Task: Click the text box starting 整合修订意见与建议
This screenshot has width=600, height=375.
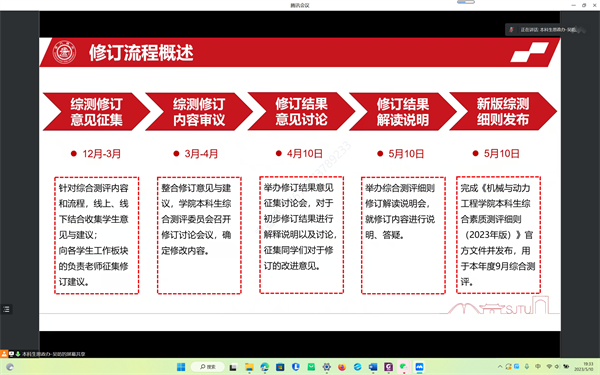Action: pyautogui.click(x=199, y=235)
